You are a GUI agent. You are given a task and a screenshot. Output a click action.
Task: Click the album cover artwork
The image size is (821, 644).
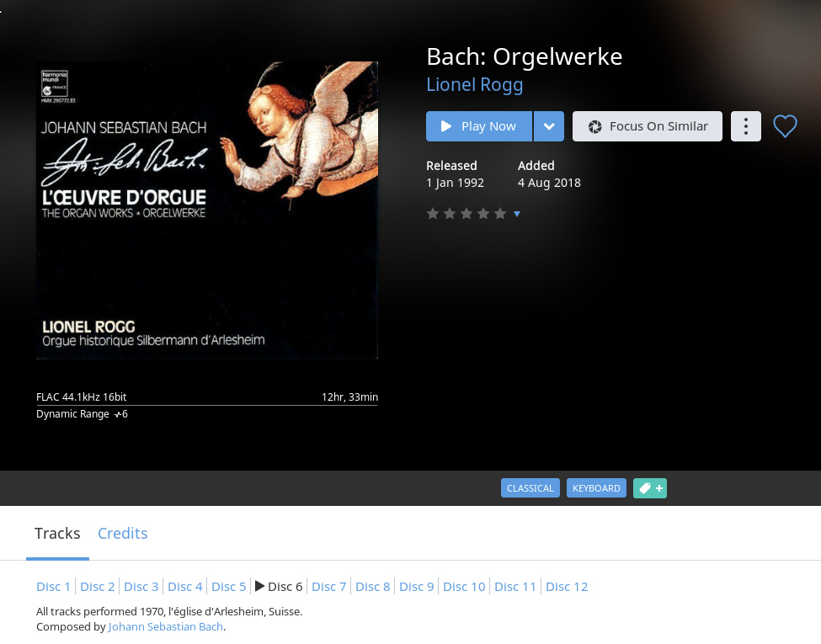point(207,210)
